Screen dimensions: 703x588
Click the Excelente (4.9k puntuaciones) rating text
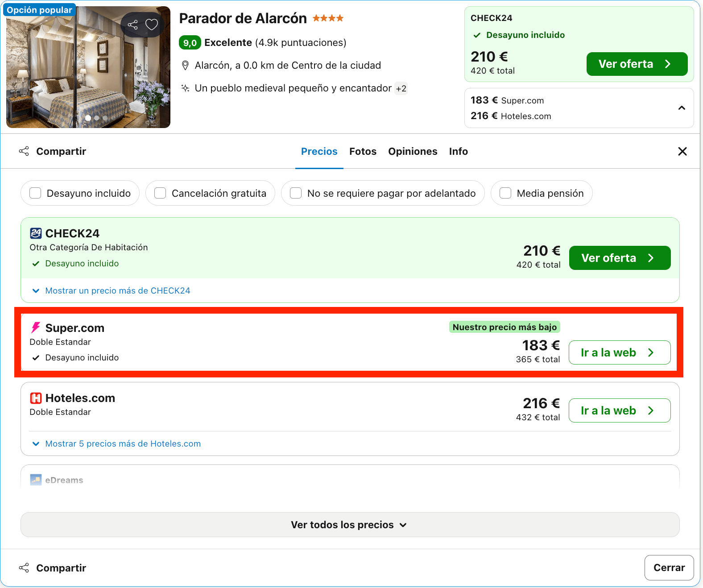[275, 43]
